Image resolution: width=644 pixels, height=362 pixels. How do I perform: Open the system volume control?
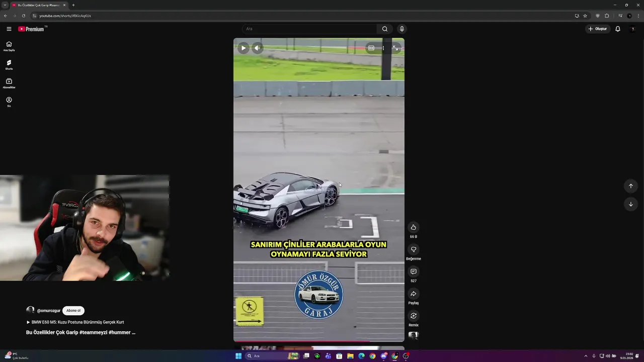[x=608, y=356]
